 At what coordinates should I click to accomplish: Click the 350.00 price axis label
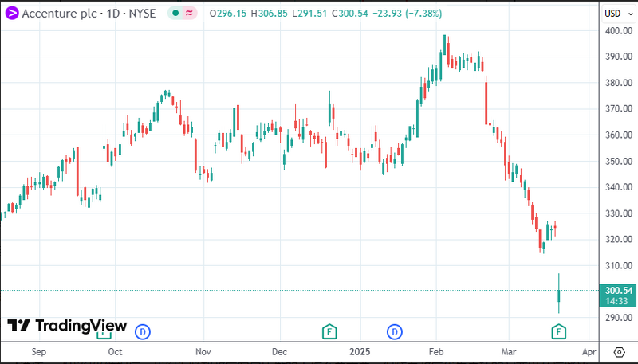click(x=619, y=161)
